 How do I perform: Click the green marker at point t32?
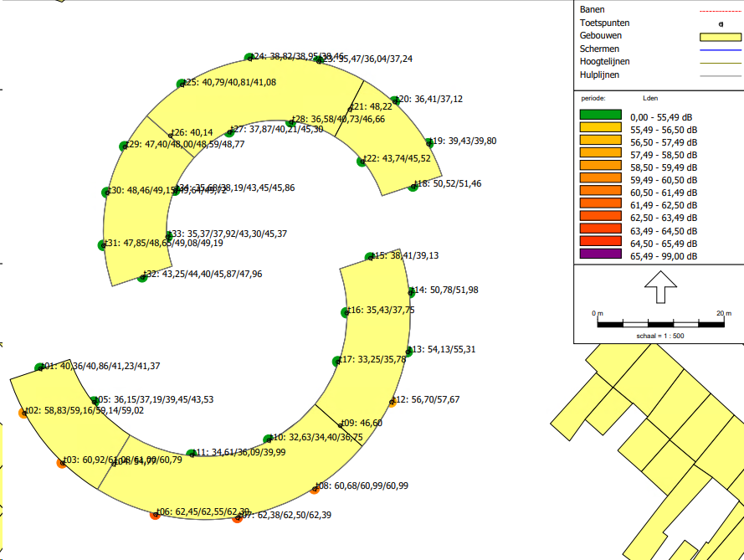point(142,277)
